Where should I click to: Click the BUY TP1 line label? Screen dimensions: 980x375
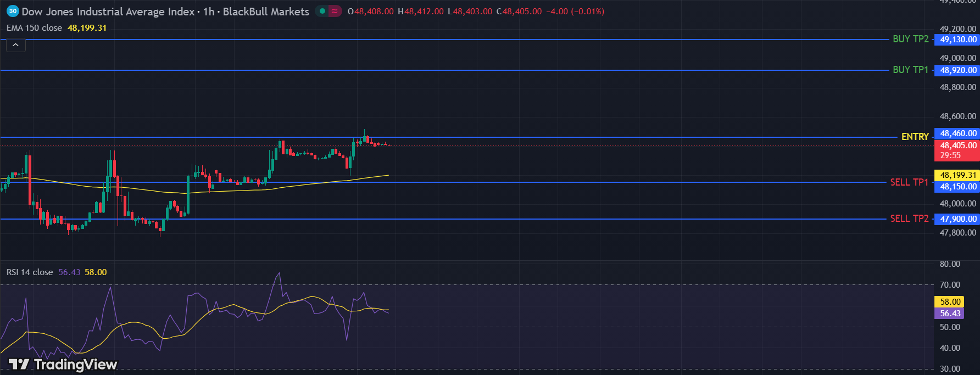(x=910, y=70)
